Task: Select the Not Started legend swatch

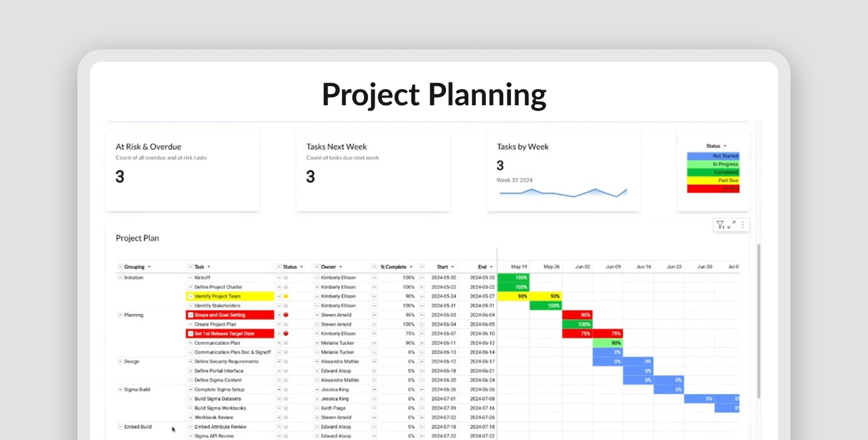Action: tap(713, 156)
